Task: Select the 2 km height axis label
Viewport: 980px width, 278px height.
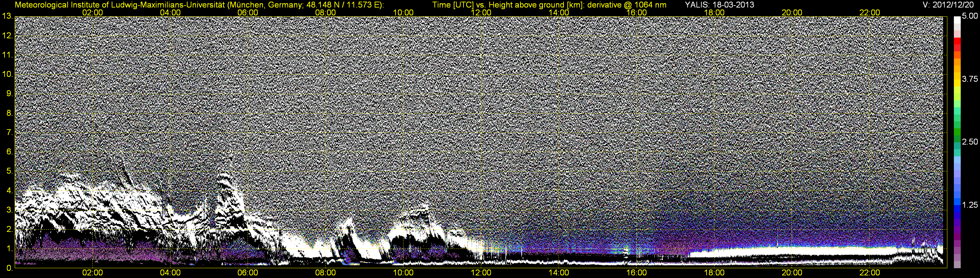Action: click(9, 229)
